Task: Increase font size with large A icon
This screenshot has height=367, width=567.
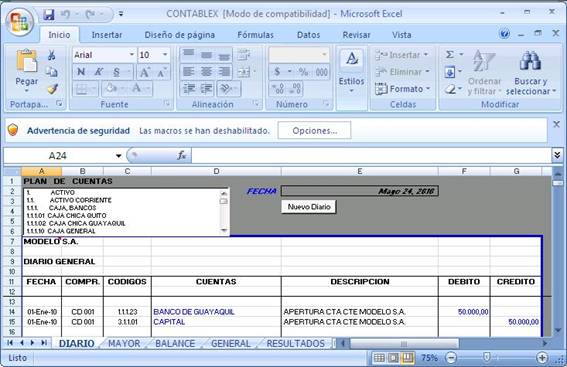Action: pyautogui.click(x=144, y=72)
